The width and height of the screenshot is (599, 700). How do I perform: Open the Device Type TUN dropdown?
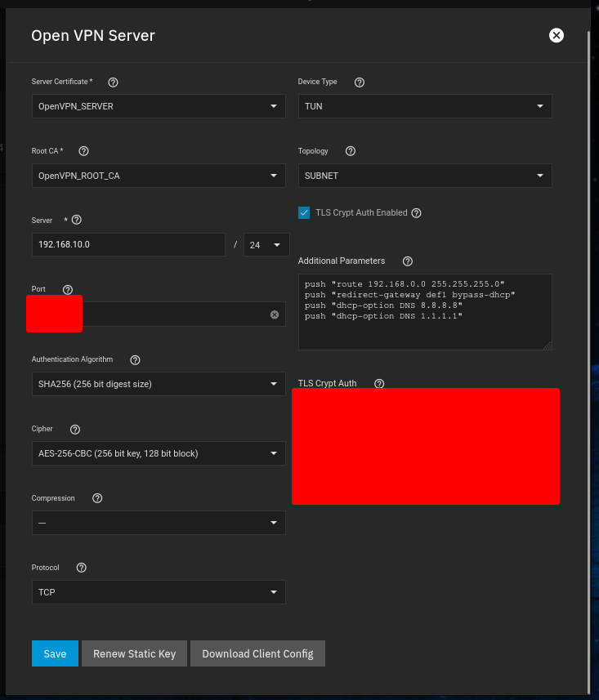(x=424, y=106)
